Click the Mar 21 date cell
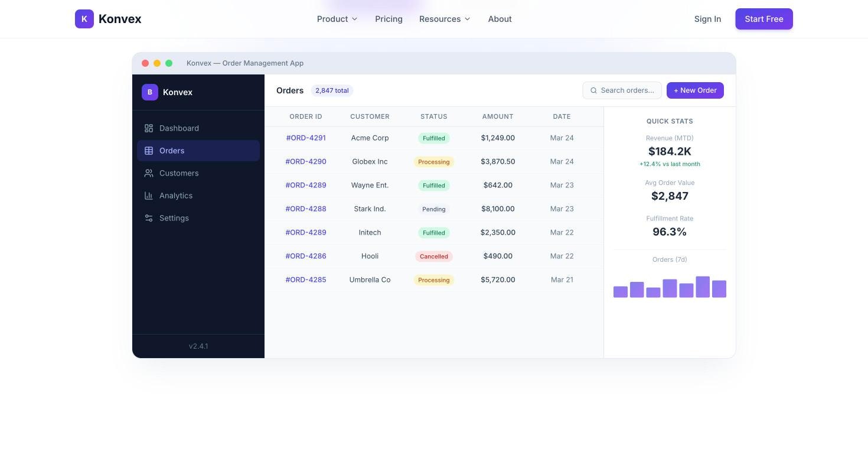Screen dimensions: 868x458 point(562,280)
